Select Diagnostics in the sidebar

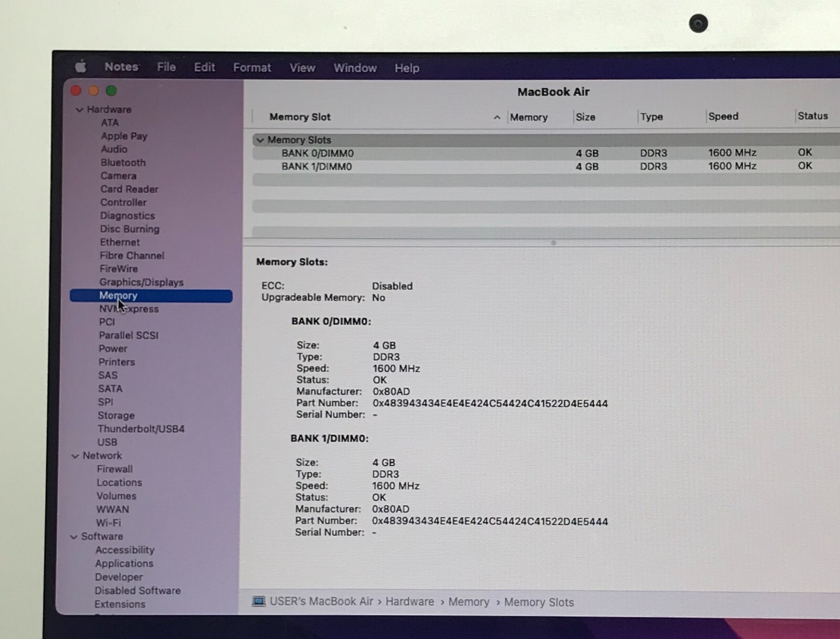[128, 216]
